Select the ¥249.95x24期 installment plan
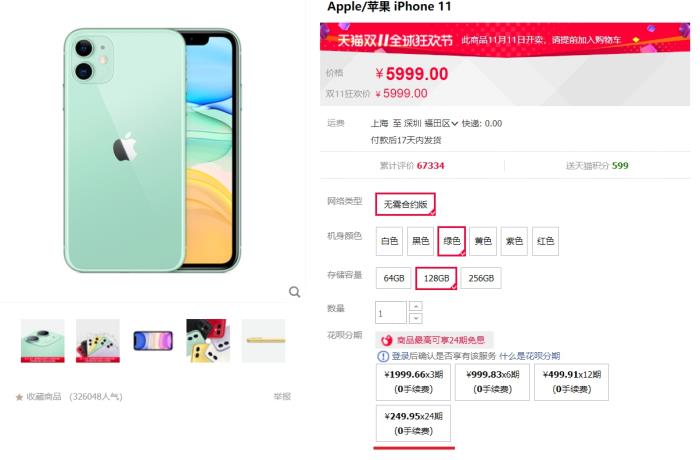The height and width of the screenshot is (460, 700). (413, 423)
